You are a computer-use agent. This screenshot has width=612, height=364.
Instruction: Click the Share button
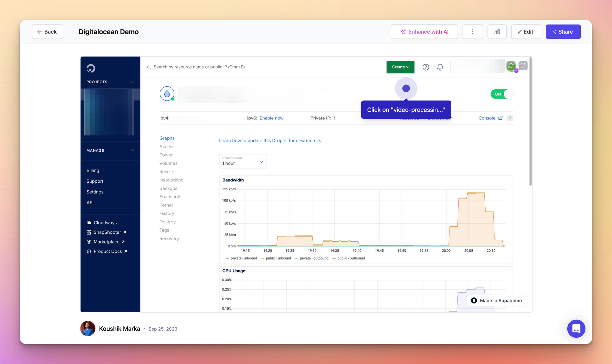click(563, 32)
